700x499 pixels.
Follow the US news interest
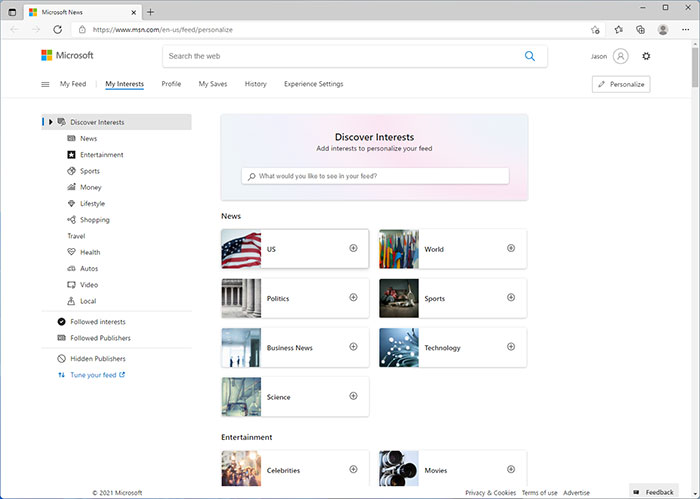[x=353, y=248]
